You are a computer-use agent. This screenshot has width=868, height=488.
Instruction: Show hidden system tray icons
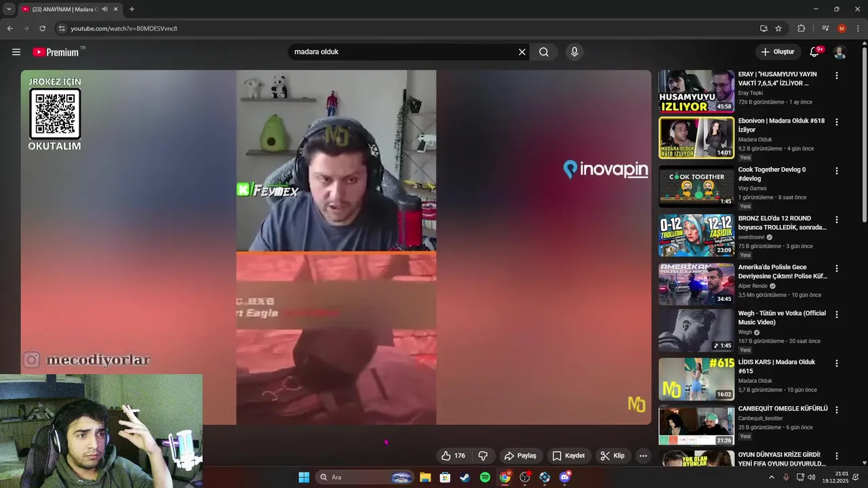(771, 477)
